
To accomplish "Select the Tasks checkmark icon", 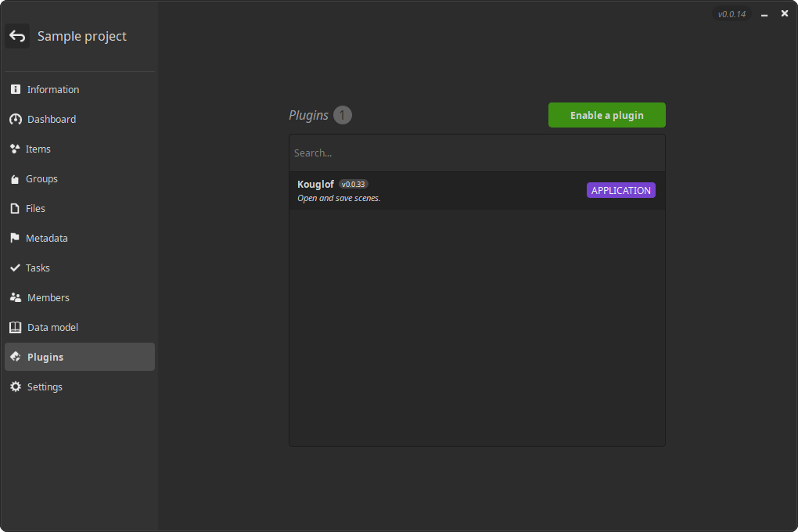I will coord(14,268).
